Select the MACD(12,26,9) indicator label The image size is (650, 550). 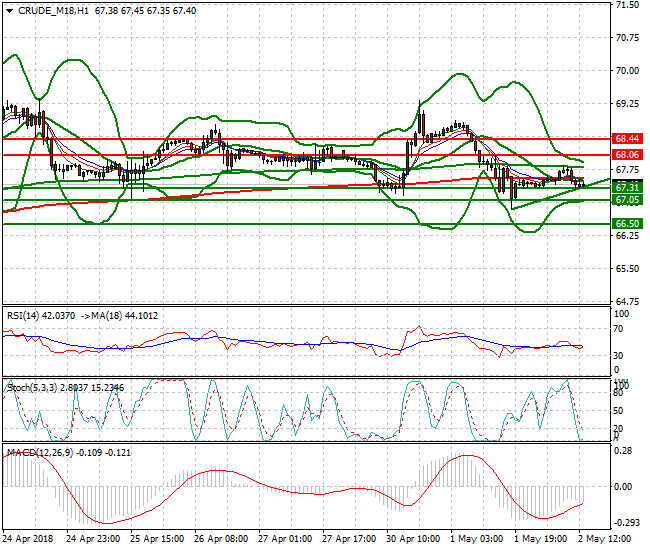pos(40,453)
